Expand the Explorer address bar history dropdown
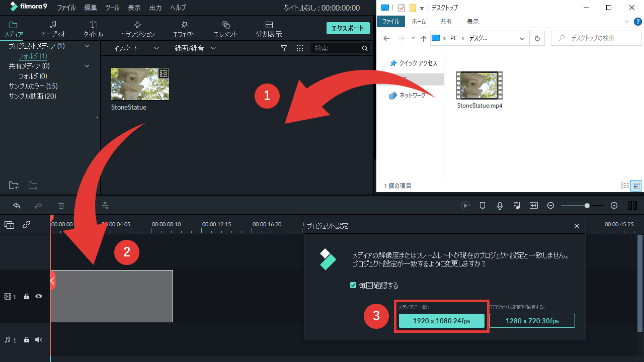Viewport: 644px width, 362px height. pyautogui.click(x=523, y=38)
